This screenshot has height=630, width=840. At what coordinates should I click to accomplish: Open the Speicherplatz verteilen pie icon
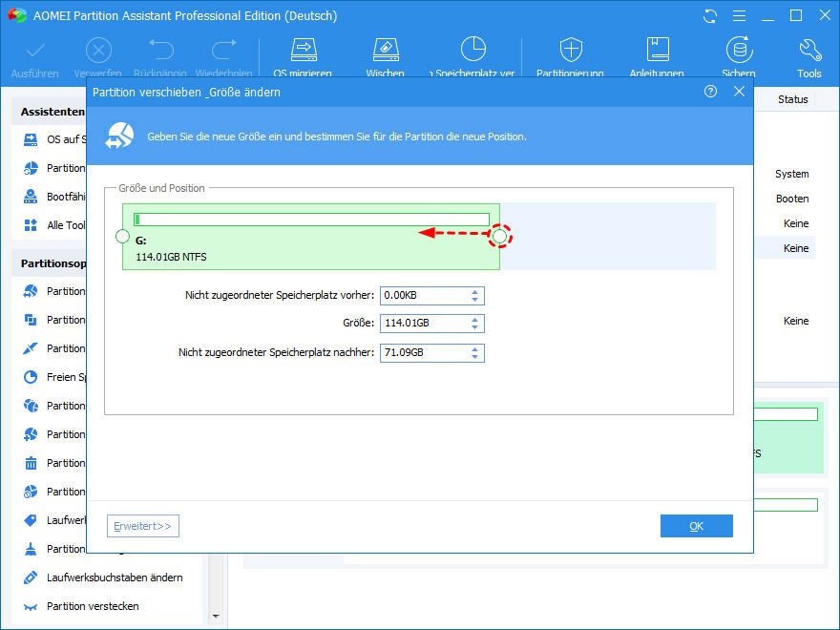coord(473,50)
